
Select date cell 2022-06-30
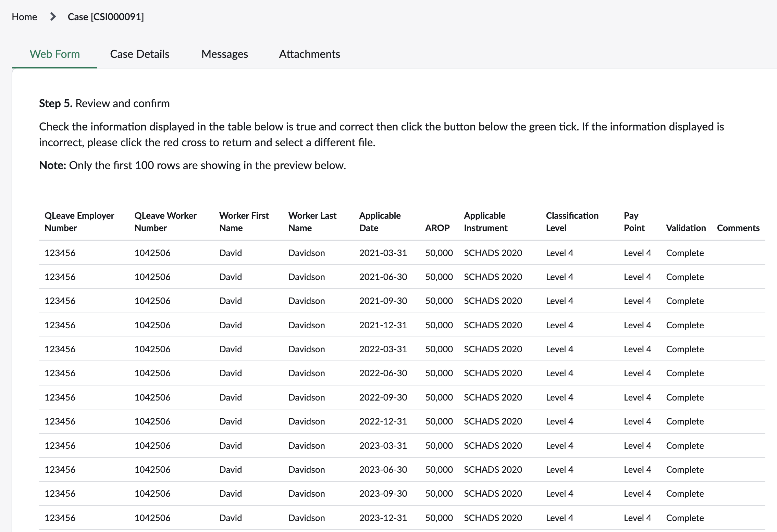[x=383, y=373]
